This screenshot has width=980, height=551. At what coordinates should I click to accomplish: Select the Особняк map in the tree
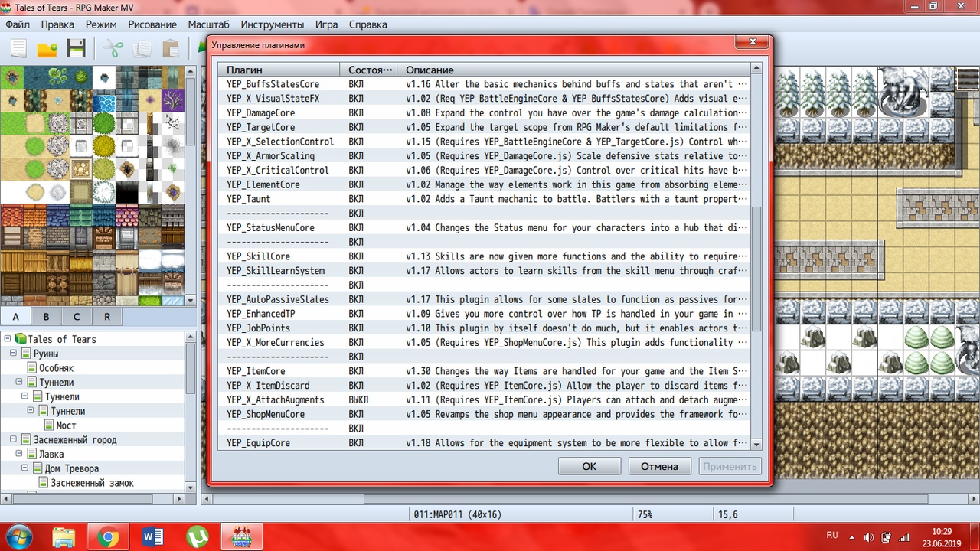(x=57, y=368)
